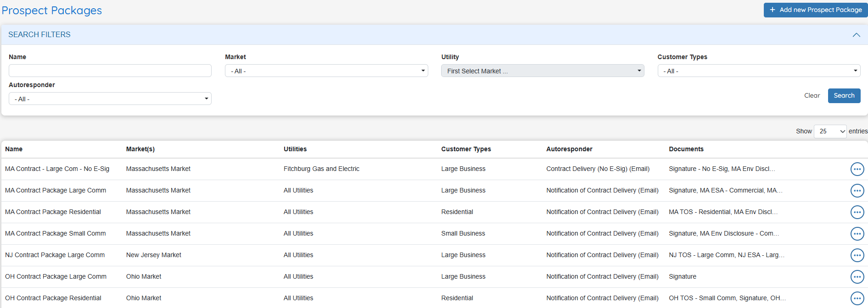Image resolution: width=868 pixels, height=308 pixels.
Task: Sort by Customer Types column header
Action: point(466,149)
